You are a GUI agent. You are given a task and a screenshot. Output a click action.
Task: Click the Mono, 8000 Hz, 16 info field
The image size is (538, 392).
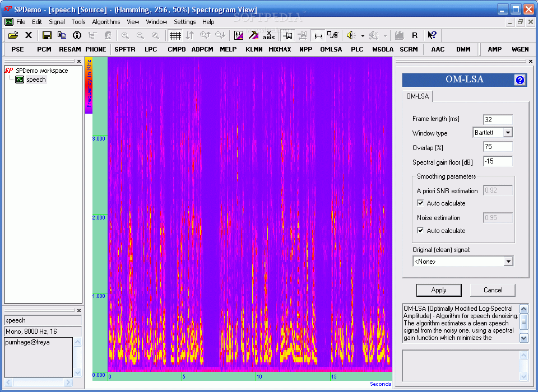point(43,332)
